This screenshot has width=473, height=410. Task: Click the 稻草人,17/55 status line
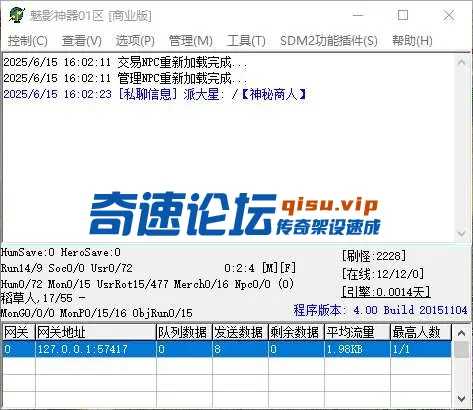coord(43,298)
